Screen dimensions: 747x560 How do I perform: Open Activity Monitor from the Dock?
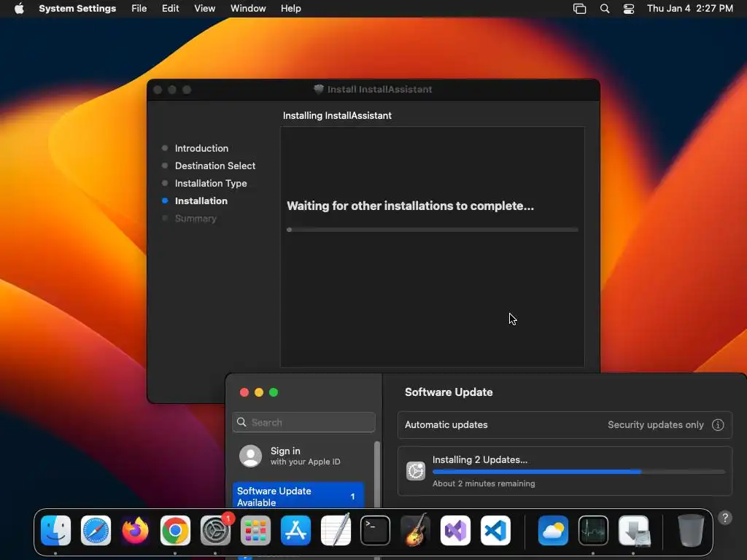tap(593, 531)
